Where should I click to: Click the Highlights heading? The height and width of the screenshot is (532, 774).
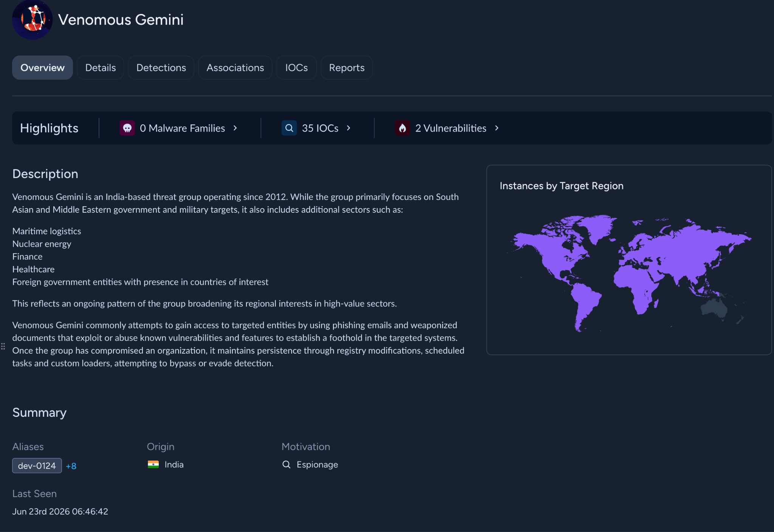click(x=49, y=128)
